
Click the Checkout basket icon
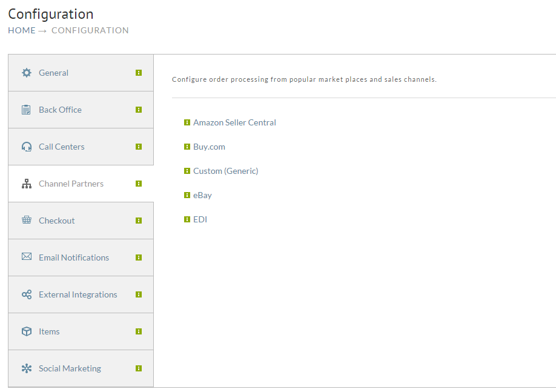[x=27, y=220]
